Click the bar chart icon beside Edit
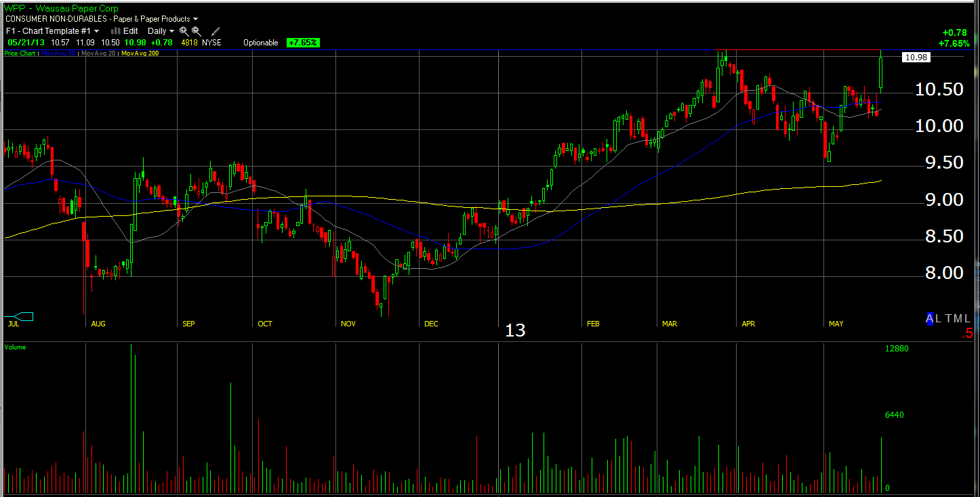 [115, 31]
